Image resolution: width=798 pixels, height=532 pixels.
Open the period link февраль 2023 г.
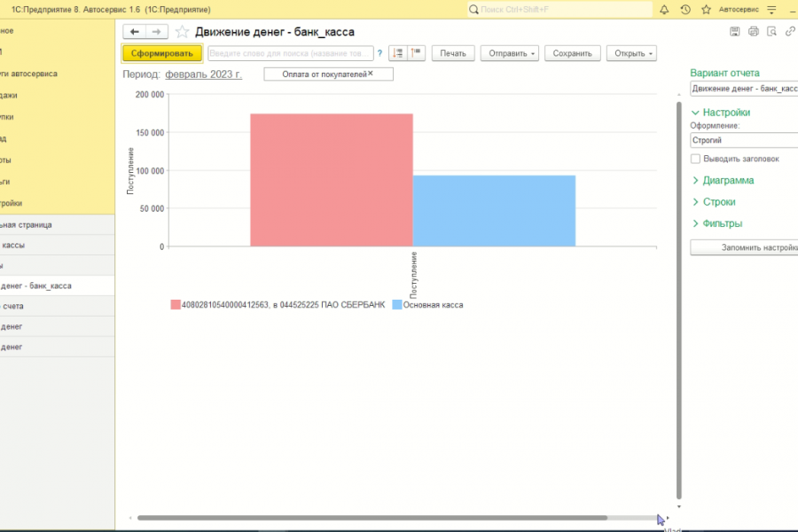(204, 74)
